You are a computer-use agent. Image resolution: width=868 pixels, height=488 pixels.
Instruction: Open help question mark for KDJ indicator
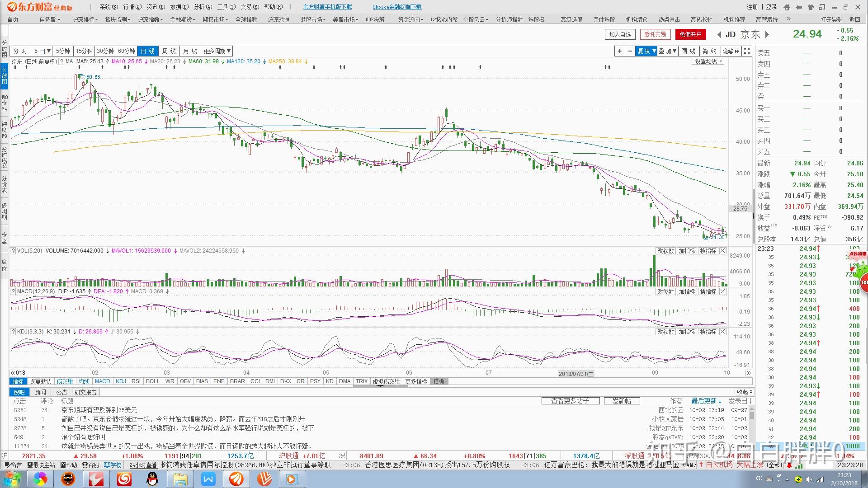tap(14, 332)
